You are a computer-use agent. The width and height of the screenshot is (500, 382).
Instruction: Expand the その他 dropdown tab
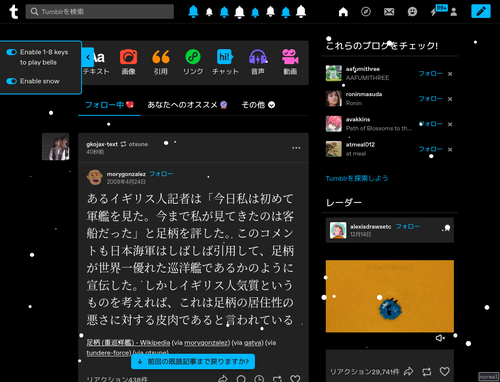[258, 105]
